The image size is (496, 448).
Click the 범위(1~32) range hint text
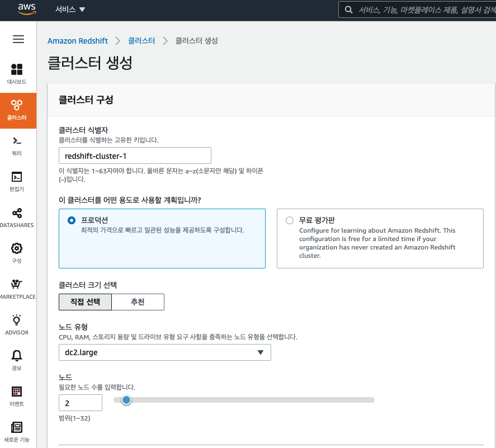[x=74, y=418]
